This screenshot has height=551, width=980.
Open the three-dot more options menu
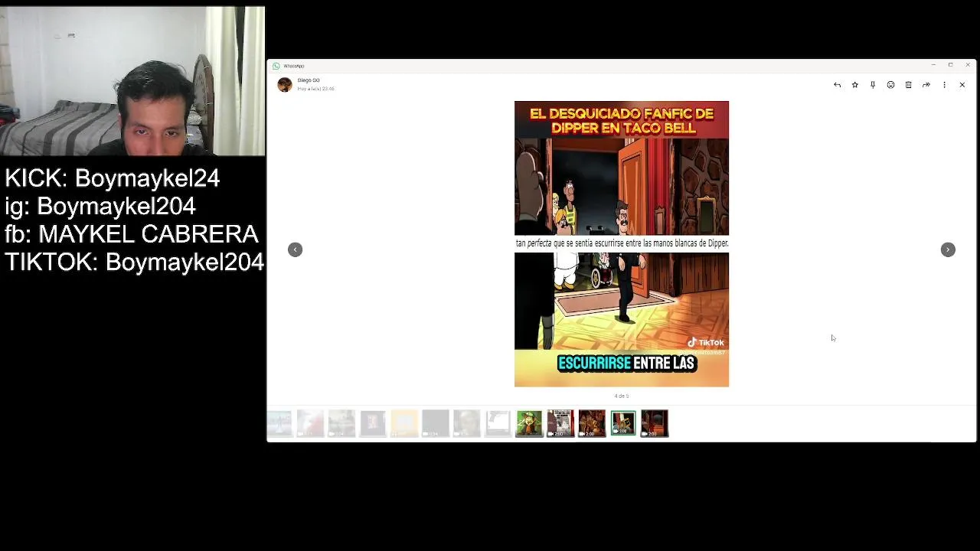944,85
